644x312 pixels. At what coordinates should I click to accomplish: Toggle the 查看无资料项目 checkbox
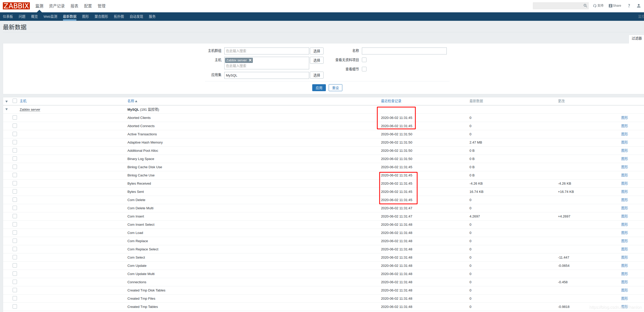(x=364, y=60)
